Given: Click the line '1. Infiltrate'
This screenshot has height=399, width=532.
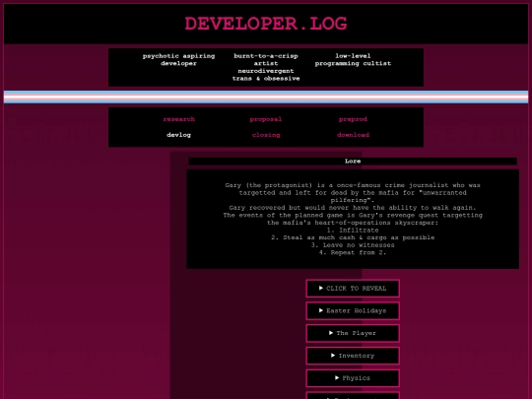Looking at the screenshot, I should [x=353, y=230].
